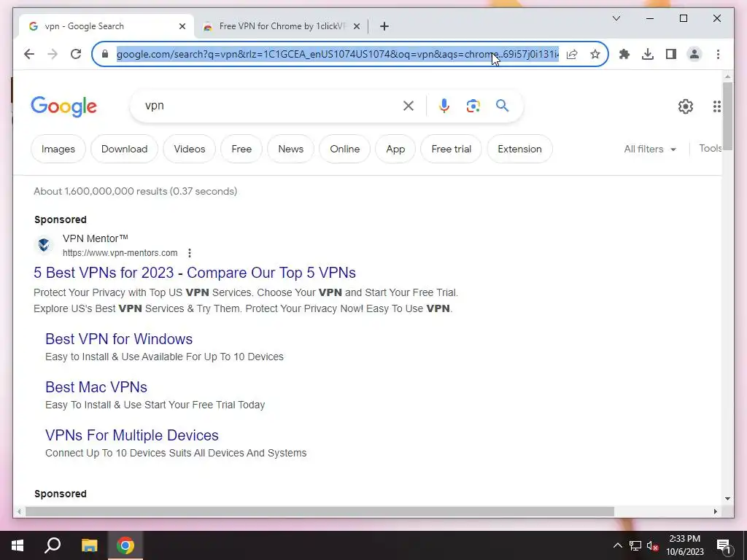
Task: Search by image with the camera icon
Action: coord(473,106)
